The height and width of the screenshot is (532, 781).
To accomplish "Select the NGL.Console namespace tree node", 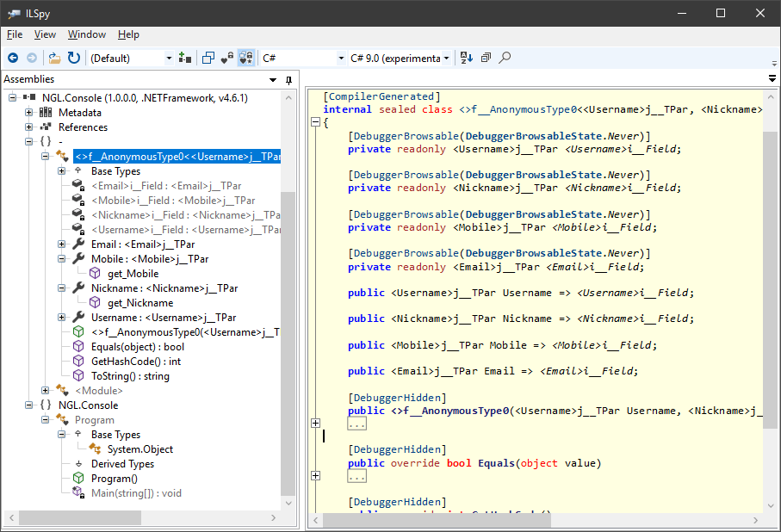I will [88, 405].
